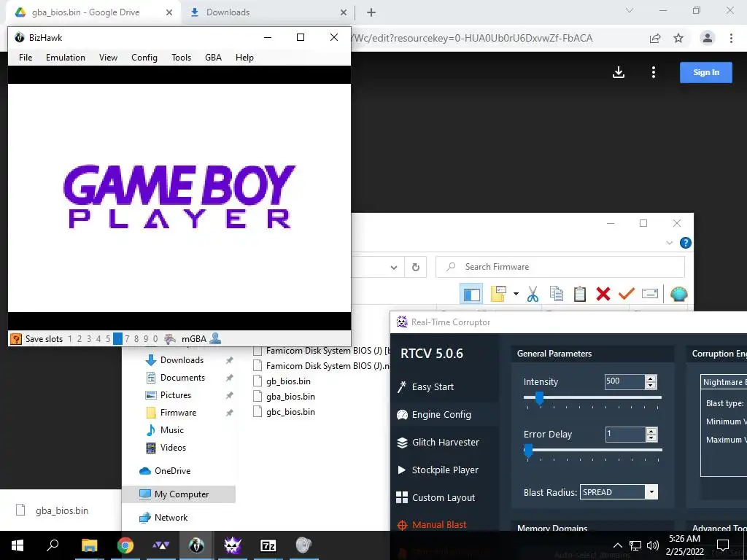Viewport: 747px width, 560px height.
Task: Select highlighted save slot 6 in BizHawk
Action: click(117, 339)
